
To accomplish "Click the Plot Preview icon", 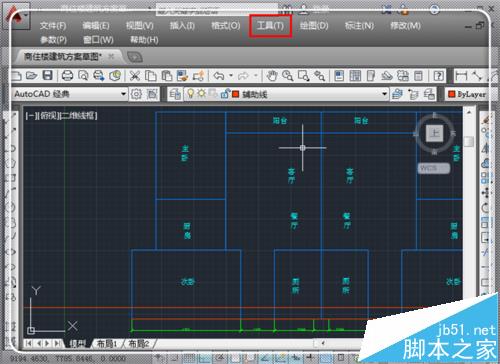I will coord(83,76).
